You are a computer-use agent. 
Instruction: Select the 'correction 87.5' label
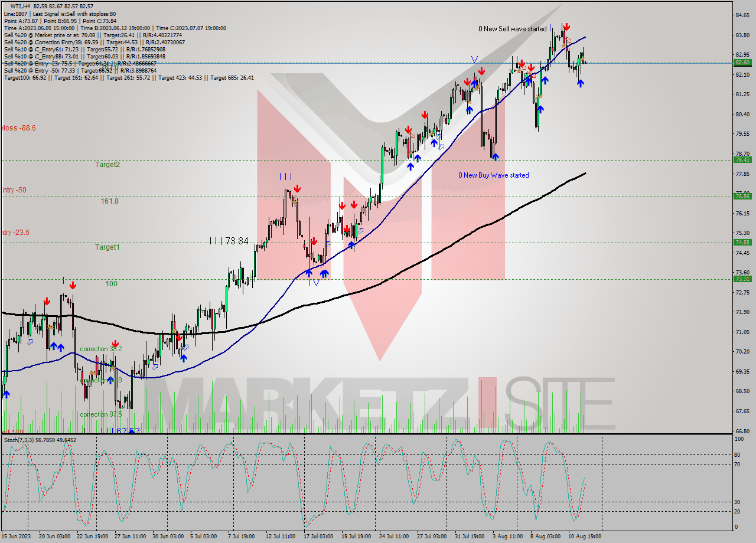point(101,414)
